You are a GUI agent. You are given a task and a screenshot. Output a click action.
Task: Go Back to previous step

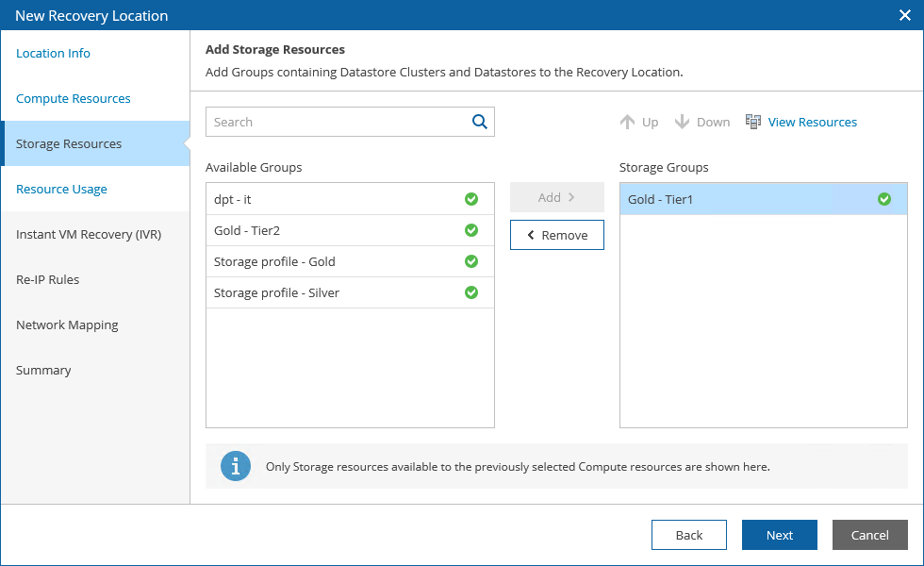[689, 535]
